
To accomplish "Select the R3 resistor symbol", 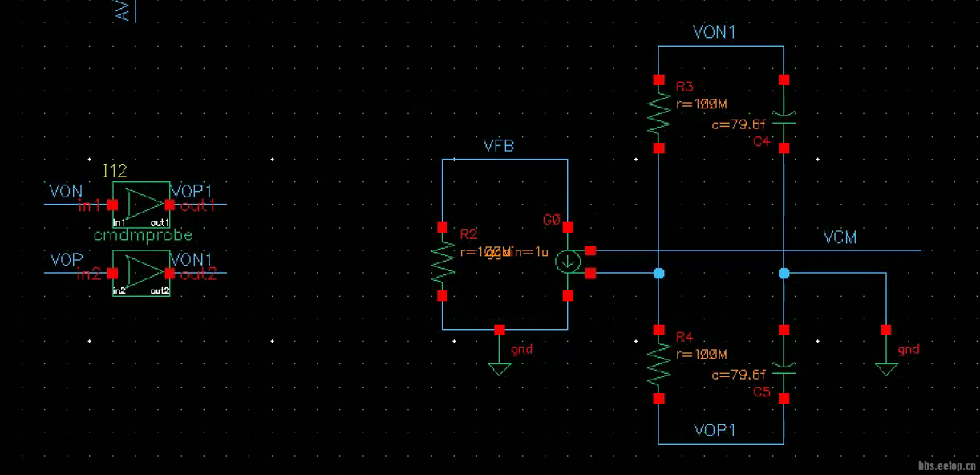I will pos(658,114).
